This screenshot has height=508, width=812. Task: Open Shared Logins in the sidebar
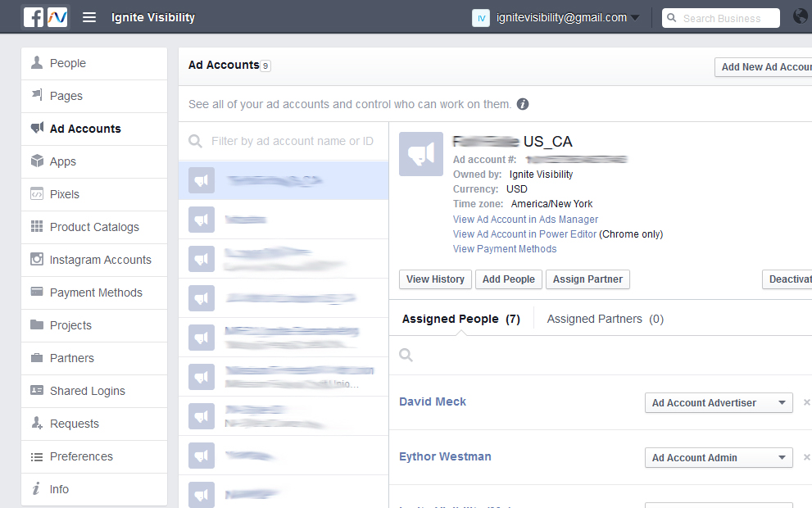click(94, 391)
